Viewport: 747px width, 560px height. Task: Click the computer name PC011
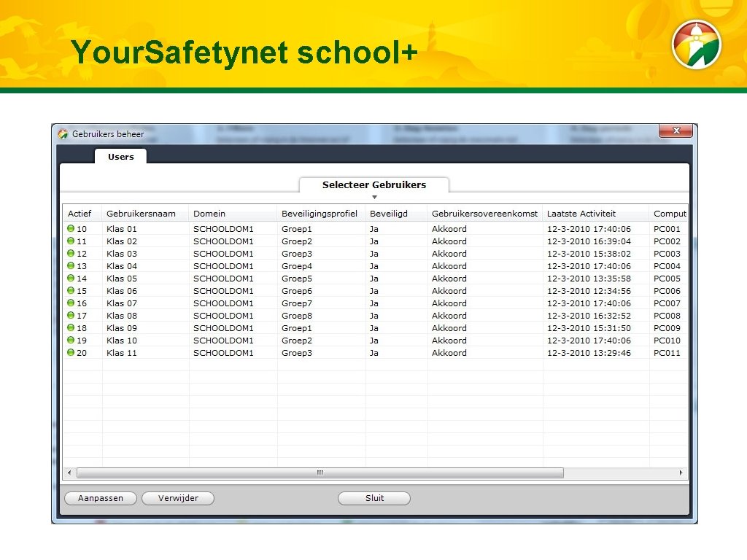pos(667,353)
